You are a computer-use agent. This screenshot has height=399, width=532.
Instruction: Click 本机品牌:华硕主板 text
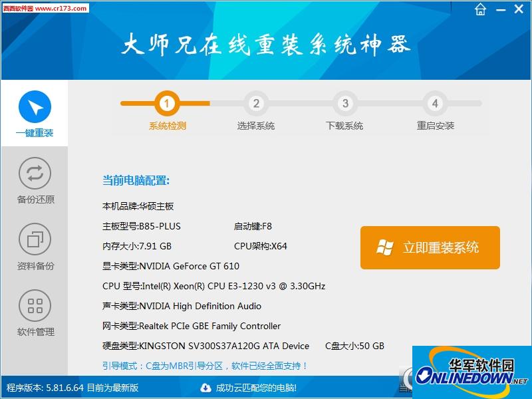(x=138, y=206)
